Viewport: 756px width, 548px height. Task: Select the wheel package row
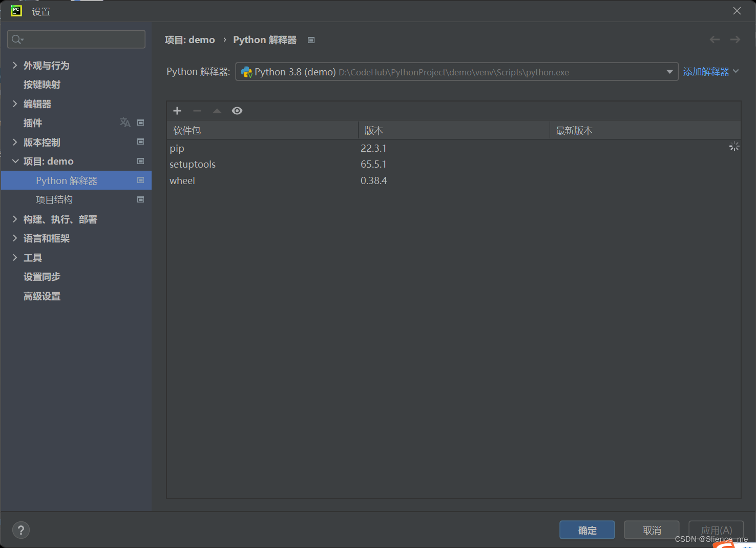tap(453, 180)
